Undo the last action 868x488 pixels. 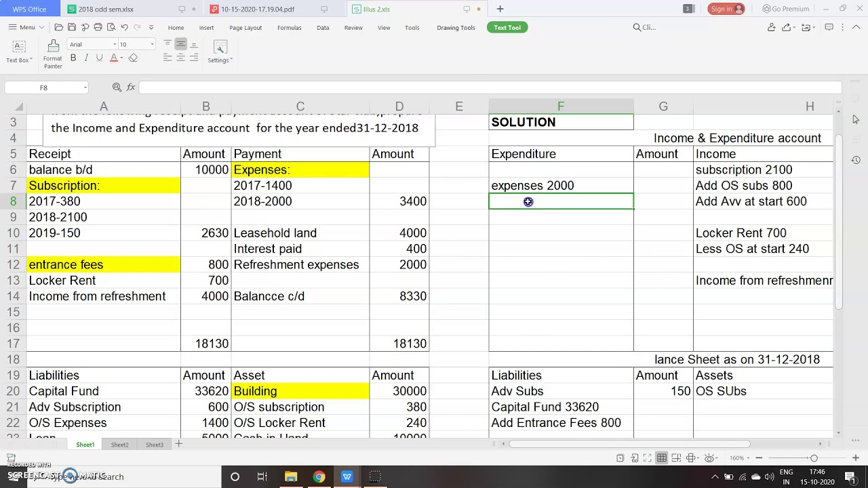(124, 27)
